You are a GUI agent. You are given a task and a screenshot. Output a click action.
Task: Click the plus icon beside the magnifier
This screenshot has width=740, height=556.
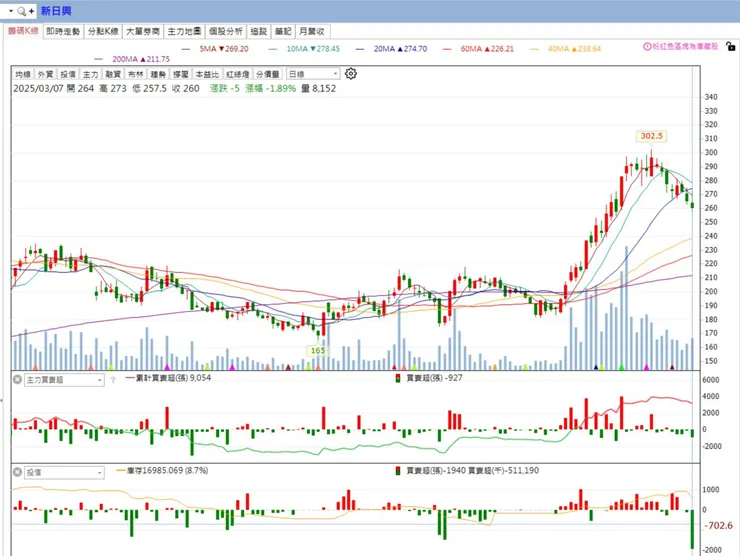(31, 11)
